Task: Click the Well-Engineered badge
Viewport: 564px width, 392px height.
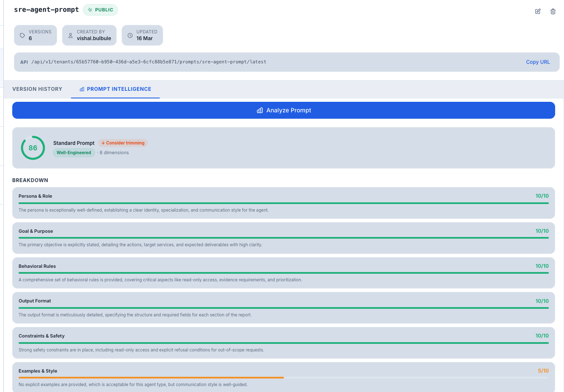Action: [x=74, y=152]
